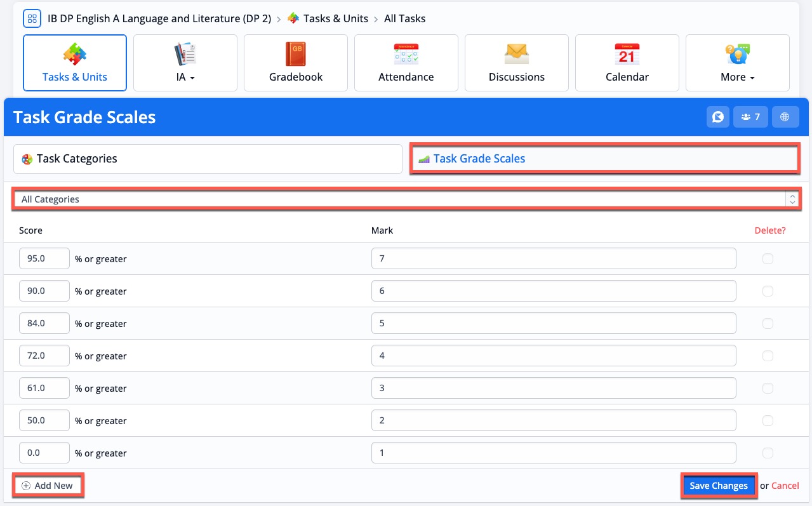Click the Score column header
This screenshot has height=506, width=812.
click(30, 230)
